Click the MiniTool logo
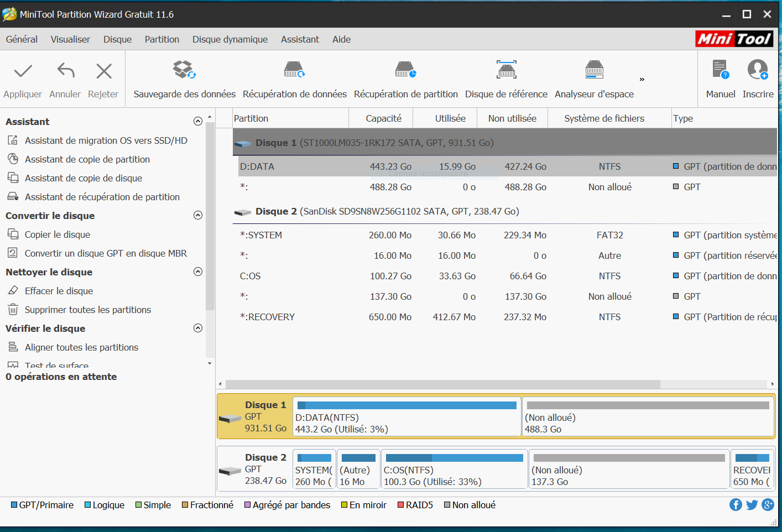782x532 pixels. click(734, 39)
